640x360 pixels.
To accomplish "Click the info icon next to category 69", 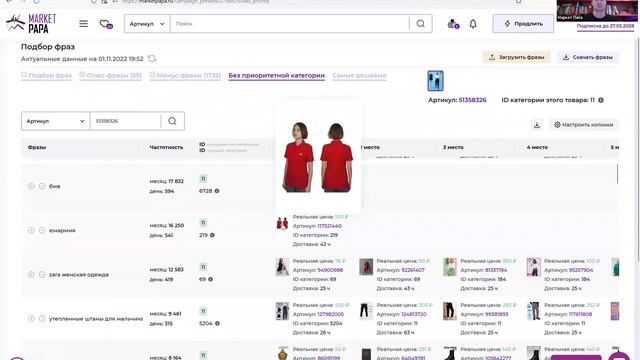I will (210, 279).
